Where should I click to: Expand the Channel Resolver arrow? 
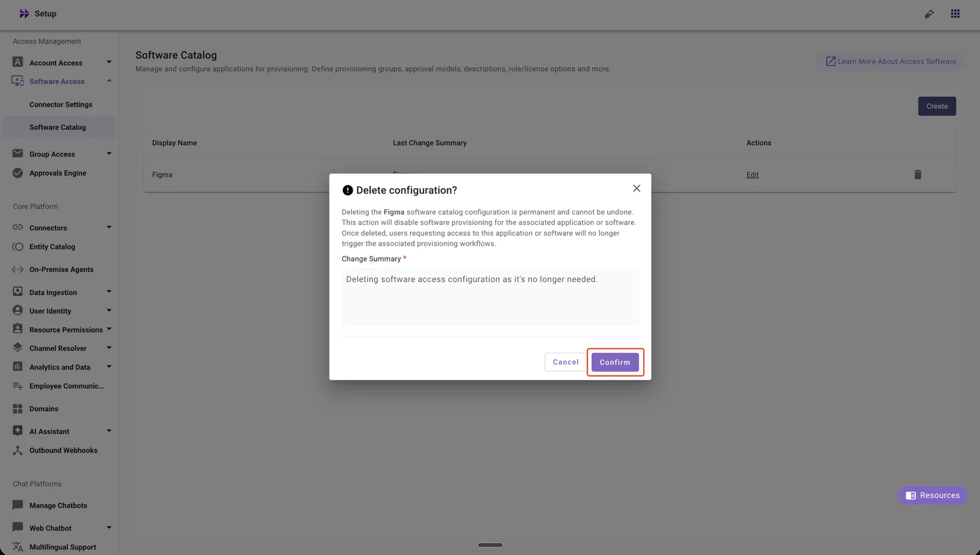109,348
